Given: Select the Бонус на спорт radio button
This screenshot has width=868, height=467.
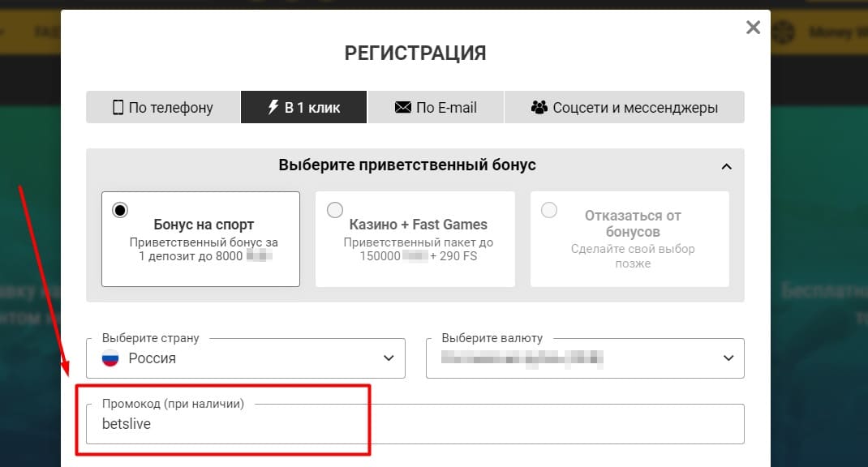Looking at the screenshot, I should (x=119, y=209).
